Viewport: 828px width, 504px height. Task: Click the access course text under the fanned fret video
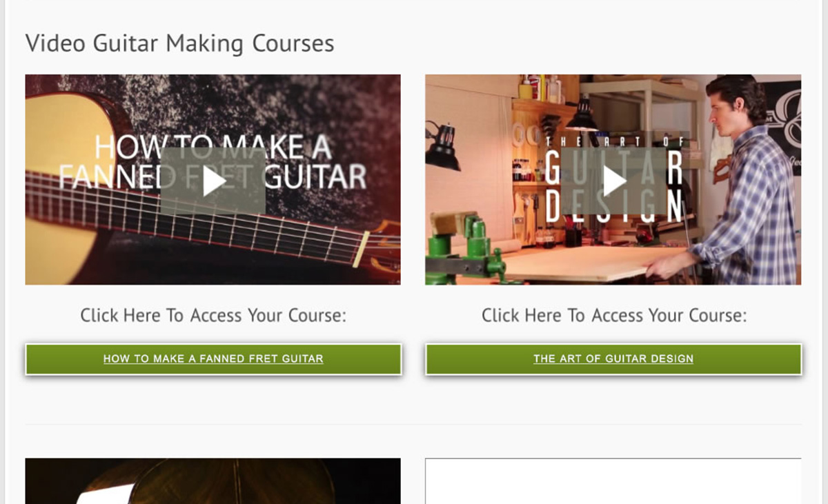coord(213,316)
